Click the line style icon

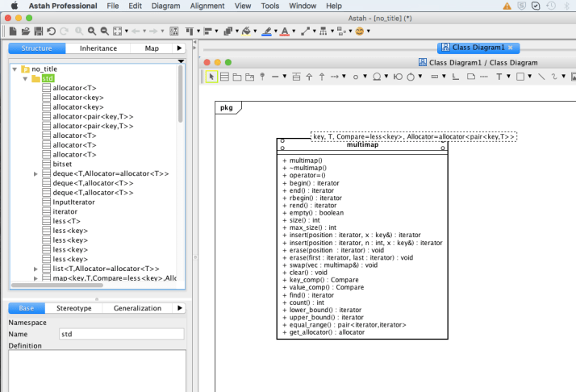305,31
